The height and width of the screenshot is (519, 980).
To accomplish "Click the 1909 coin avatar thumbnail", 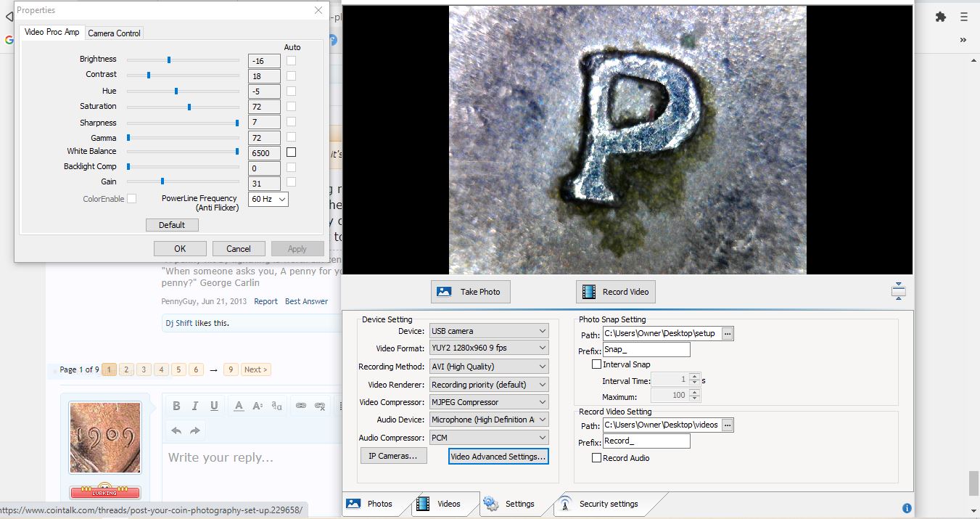I will 105,437.
